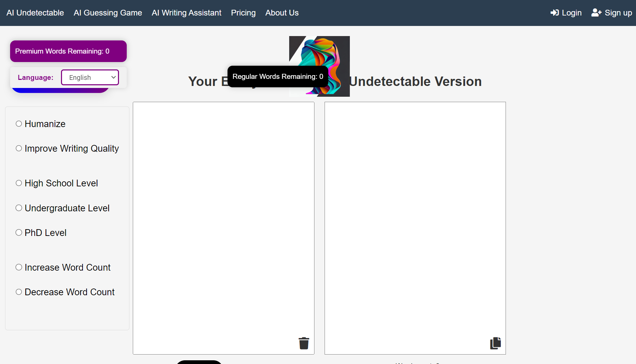Enable Improve Writing Quality
This screenshot has height=364, width=636.
pyautogui.click(x=19, y=148)
